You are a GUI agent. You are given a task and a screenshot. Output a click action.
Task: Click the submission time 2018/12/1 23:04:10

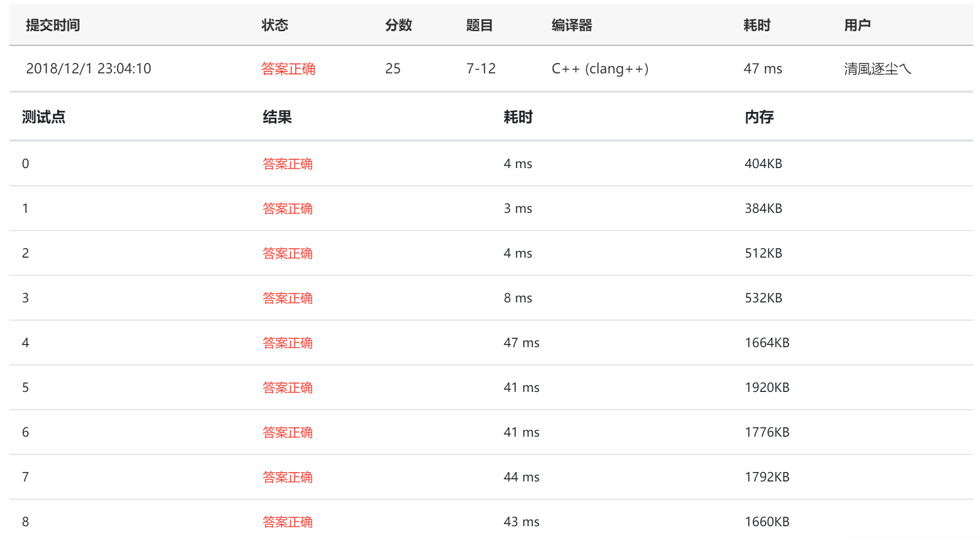(x=88, y=69)
